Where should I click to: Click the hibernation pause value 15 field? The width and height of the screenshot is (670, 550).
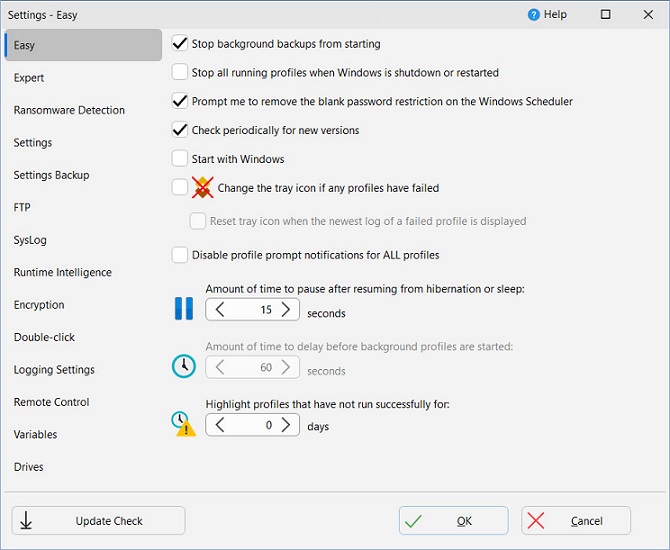tap(253, 309)
